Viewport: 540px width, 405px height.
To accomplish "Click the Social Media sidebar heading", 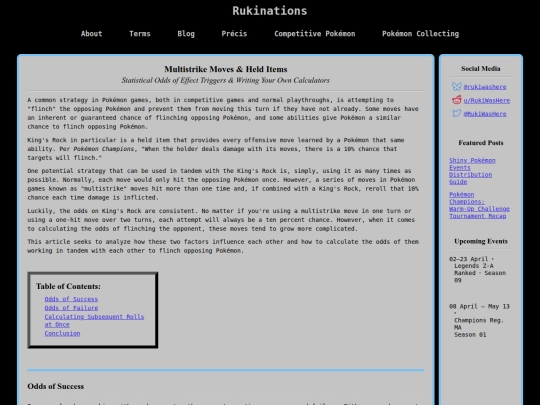I will tap(481, 69).
